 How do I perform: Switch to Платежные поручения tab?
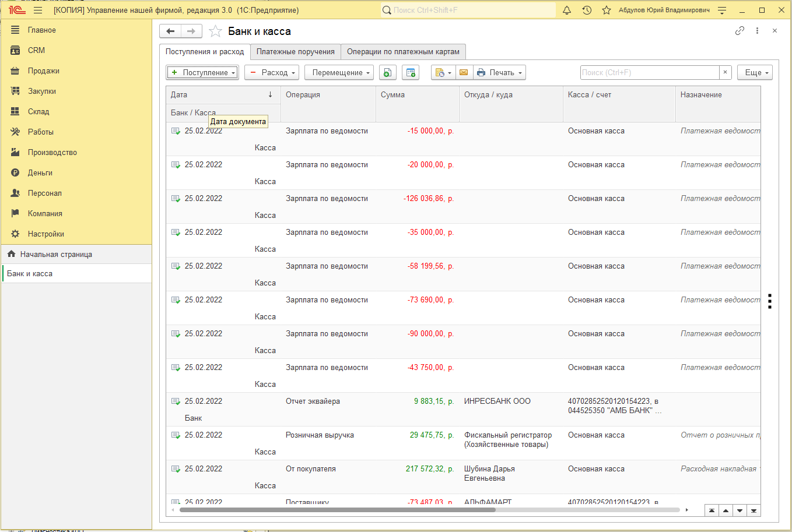click(296, 52)
